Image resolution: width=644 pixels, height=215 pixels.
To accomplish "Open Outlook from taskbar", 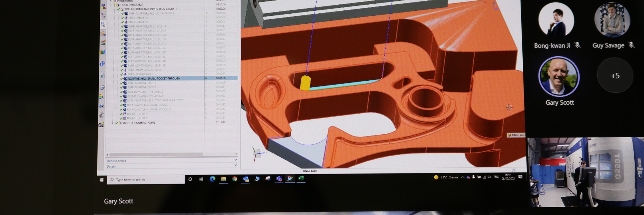I will point(246,179).
